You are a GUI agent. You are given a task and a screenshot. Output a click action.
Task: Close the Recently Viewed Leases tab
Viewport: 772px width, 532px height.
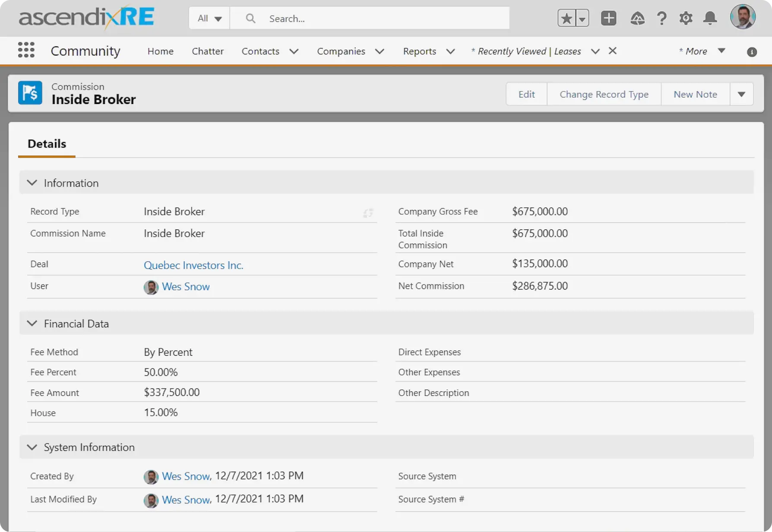[x=612, y=51]
